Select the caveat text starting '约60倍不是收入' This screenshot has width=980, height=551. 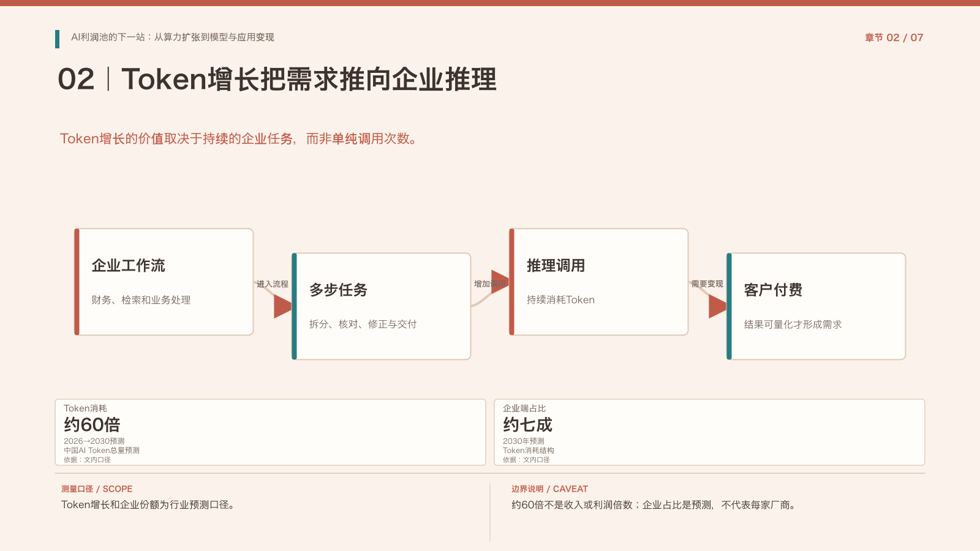pos(654,505)
